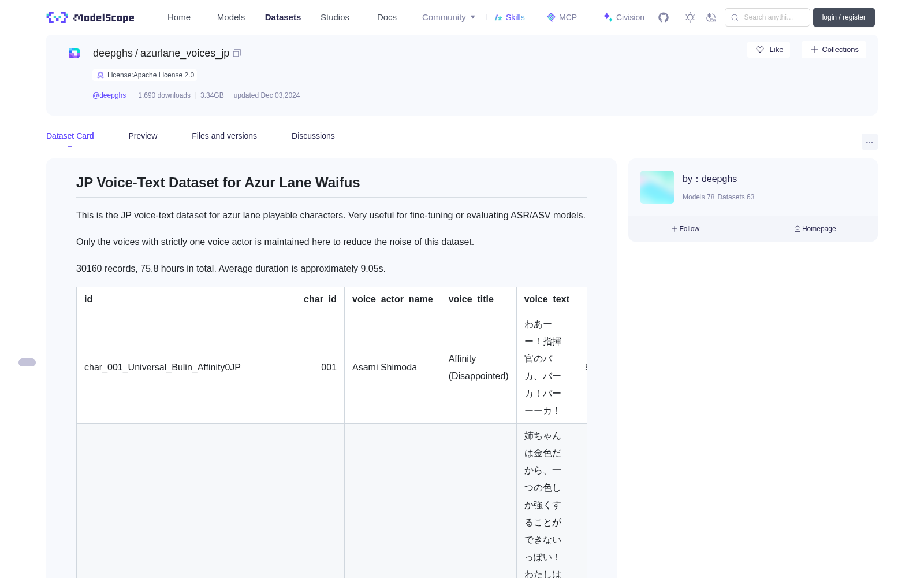Add dataset to Collections
This screenshot has height=578, width=924.
click(x=834, y=50)
